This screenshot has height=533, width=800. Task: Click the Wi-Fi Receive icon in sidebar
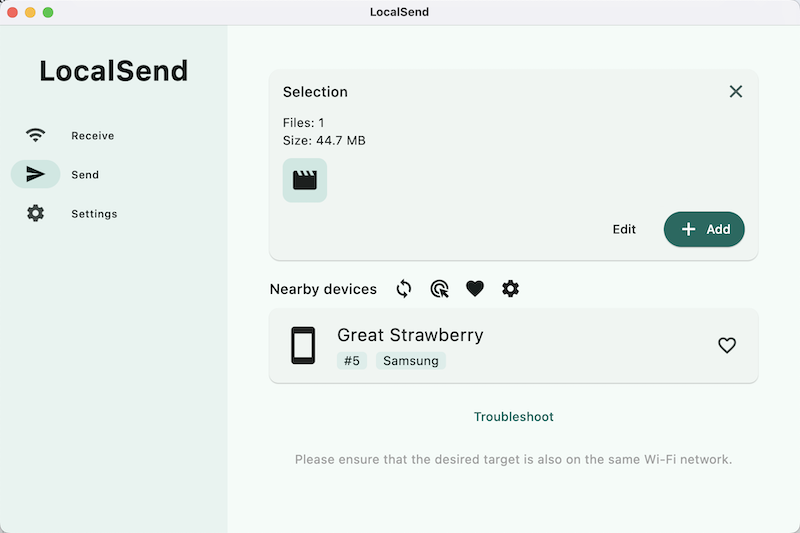[x=36, y=135]
